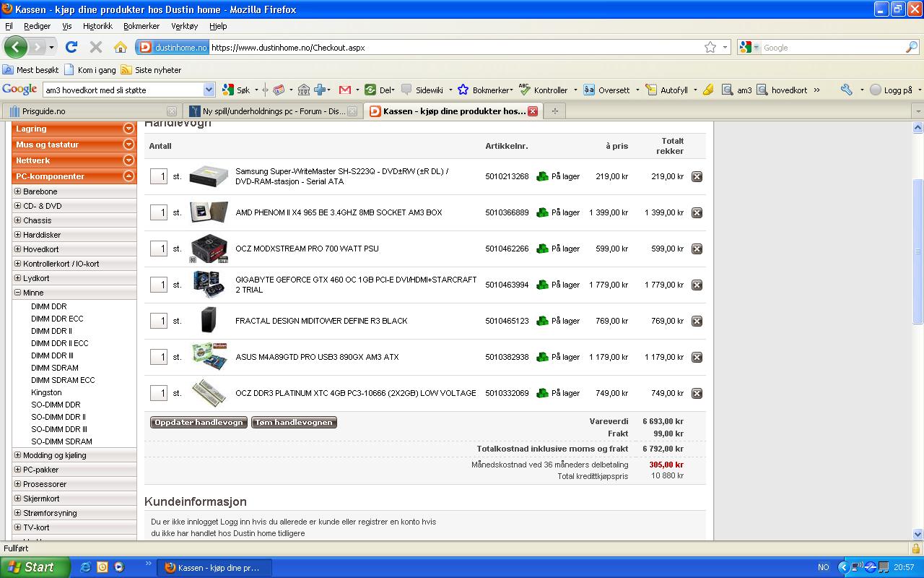Remove Fractal Design Define R3 item
This screenshot has width=924, height=578.
tap(697, 321)
